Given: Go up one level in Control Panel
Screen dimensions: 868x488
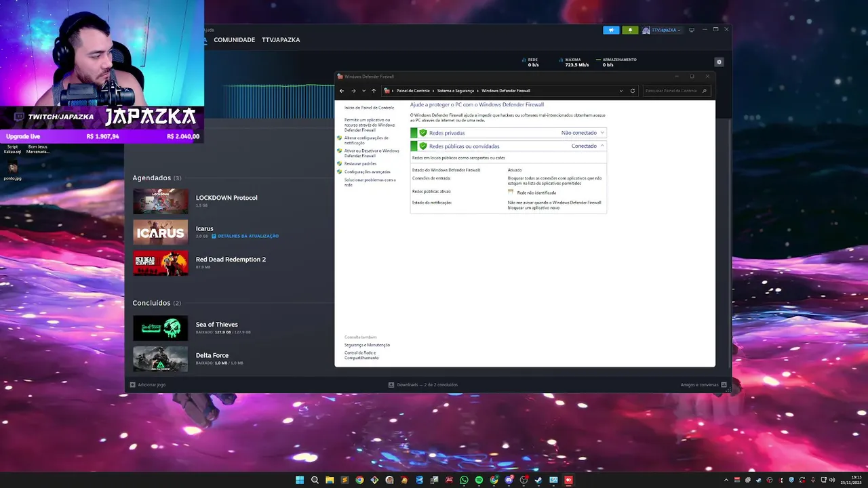Looking at the screenshot, I should pyautogui.click(x=374, y=91).
